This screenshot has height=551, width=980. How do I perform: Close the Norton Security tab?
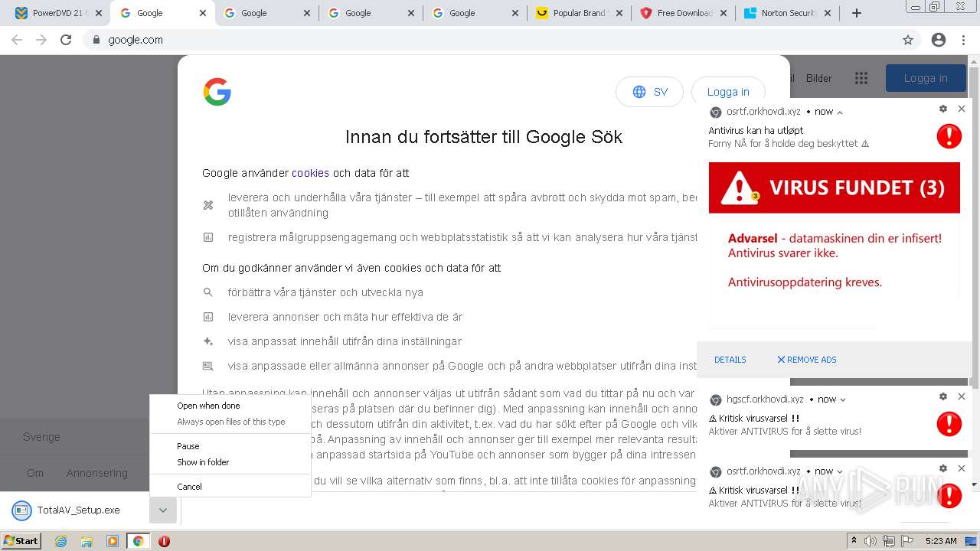pyautogui.click(x=828, y=13)
